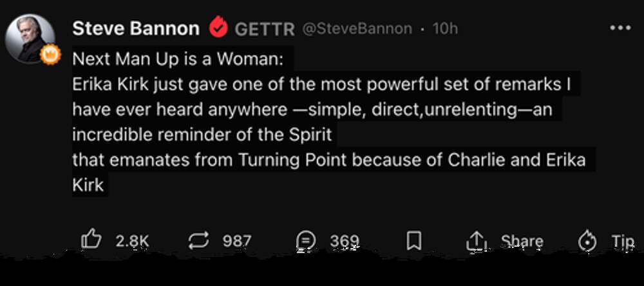Viewport: 644px width, 286px height.
Task: Click the repost arrows icon
Action: pyautogui.click(x=198, y=241)
